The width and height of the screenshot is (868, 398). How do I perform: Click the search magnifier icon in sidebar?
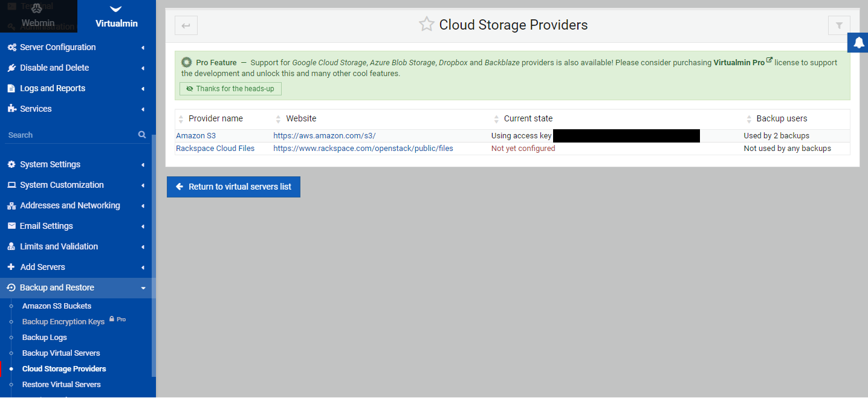tap(141, 134)
